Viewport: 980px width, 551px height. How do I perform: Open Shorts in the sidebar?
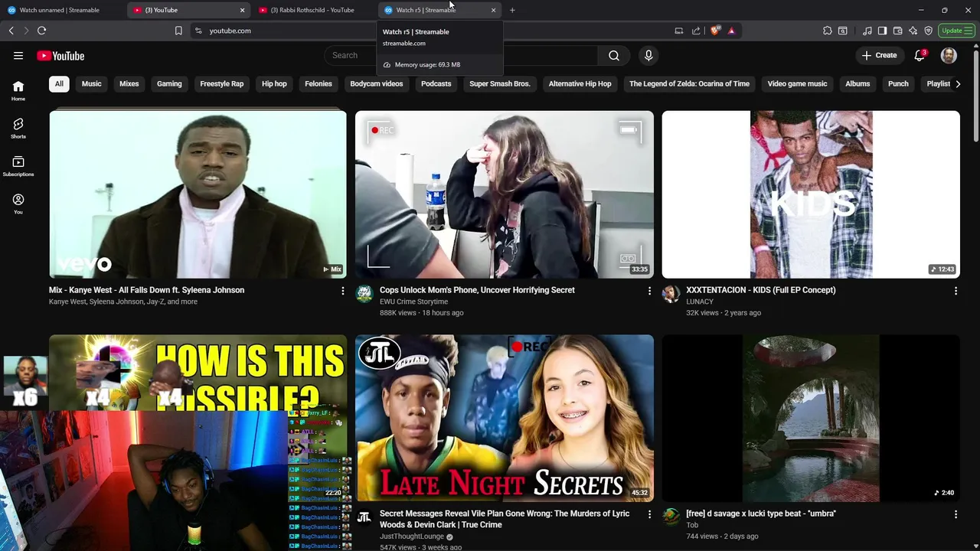point(18,128)
